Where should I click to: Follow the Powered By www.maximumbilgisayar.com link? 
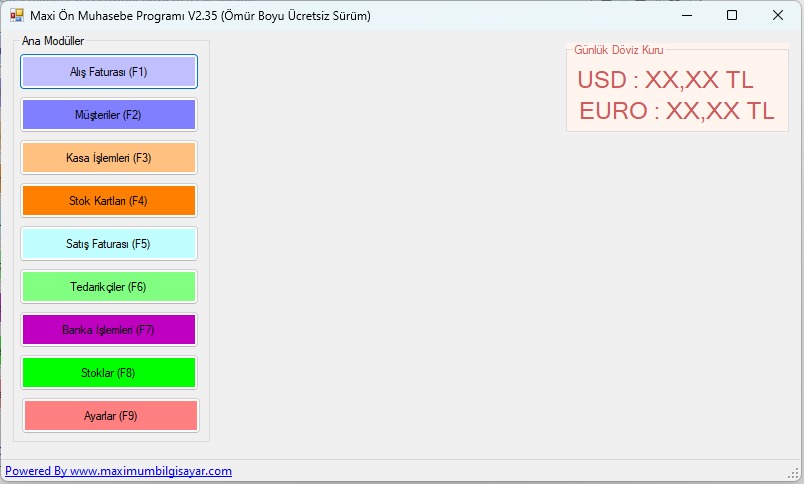[118, 471]
